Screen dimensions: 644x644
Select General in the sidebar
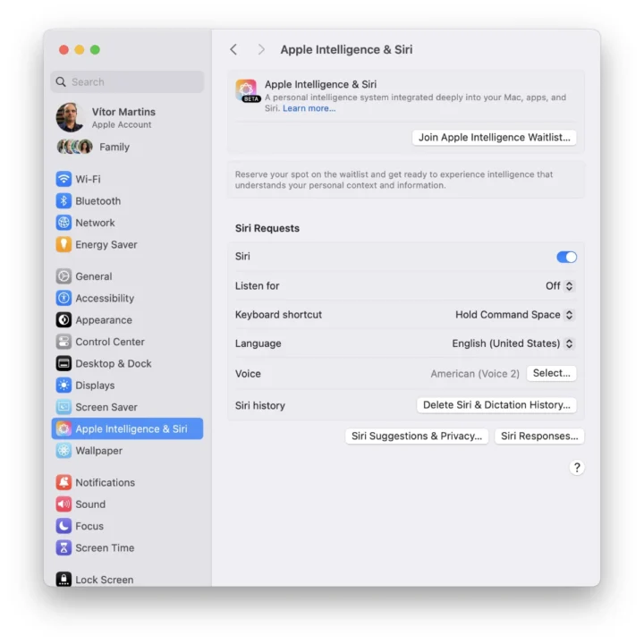click(x=127, y=276)
